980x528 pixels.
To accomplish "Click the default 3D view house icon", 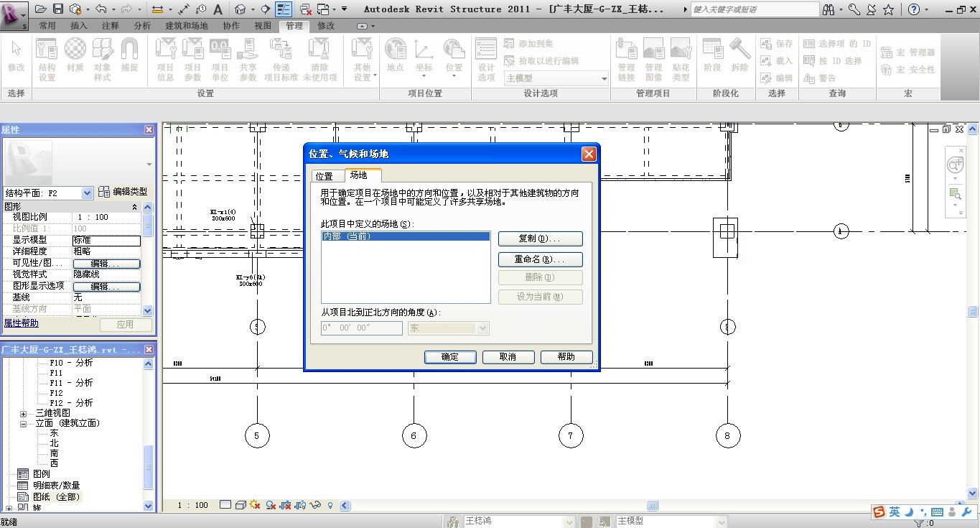I will (x=241, y=9).
